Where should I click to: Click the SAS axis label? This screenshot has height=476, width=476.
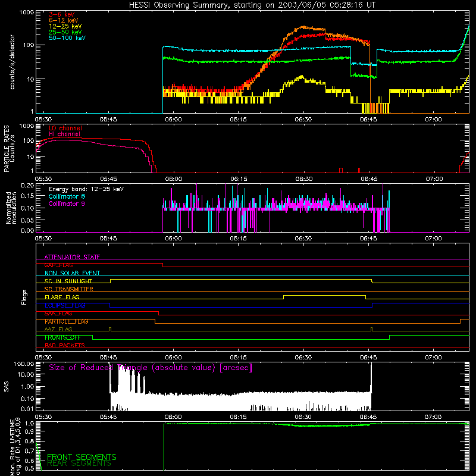pyautogui.click(x=6, y=386)
